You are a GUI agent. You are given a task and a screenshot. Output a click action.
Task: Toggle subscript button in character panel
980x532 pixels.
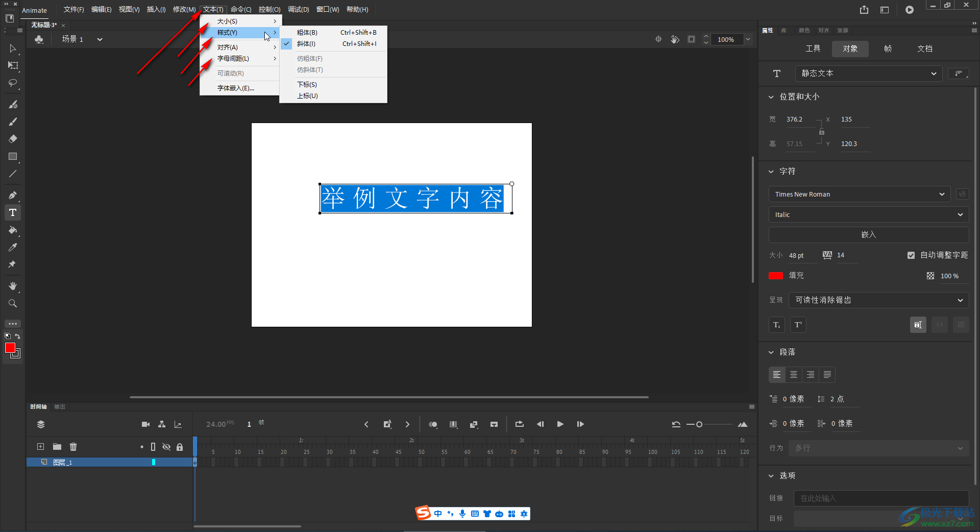click(x=777, y=325)
